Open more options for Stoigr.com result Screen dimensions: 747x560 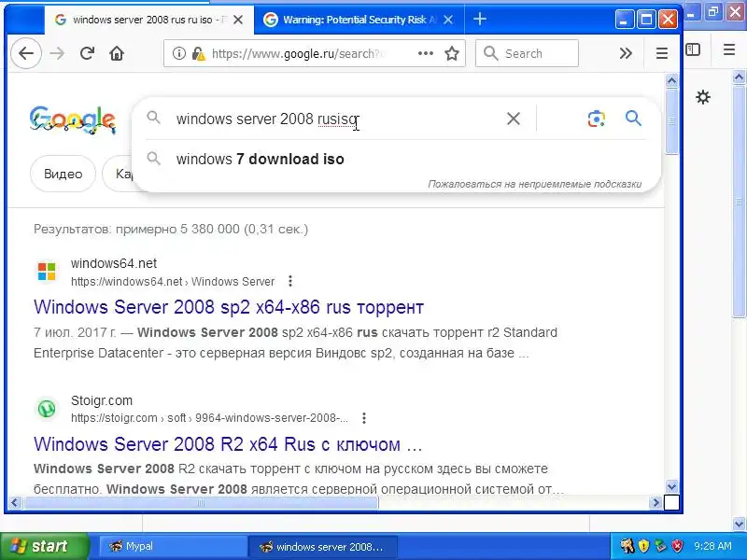point(364,418)
